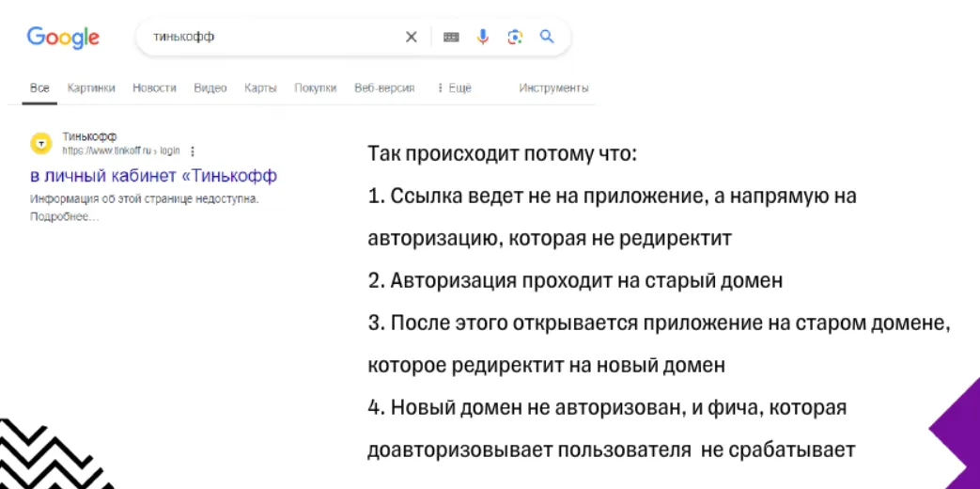Open result link в личный кабинет «Тинькофф

(x=154, y=176)
